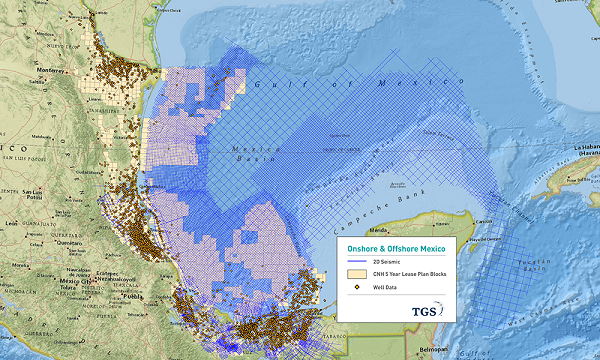Select the 'Well Data' legend label
The height and width of the screenshot is (360, 600).
point(385,287)
